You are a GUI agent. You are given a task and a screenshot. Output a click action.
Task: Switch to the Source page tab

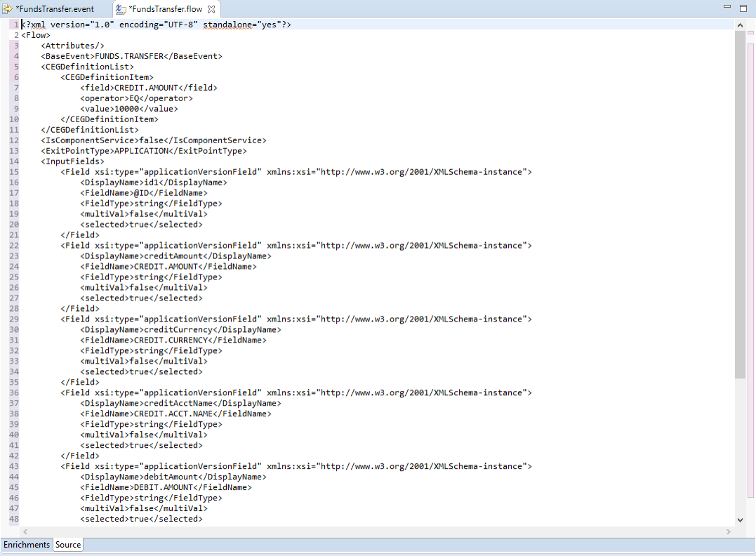pyautogui.click(x=68, y=545)
